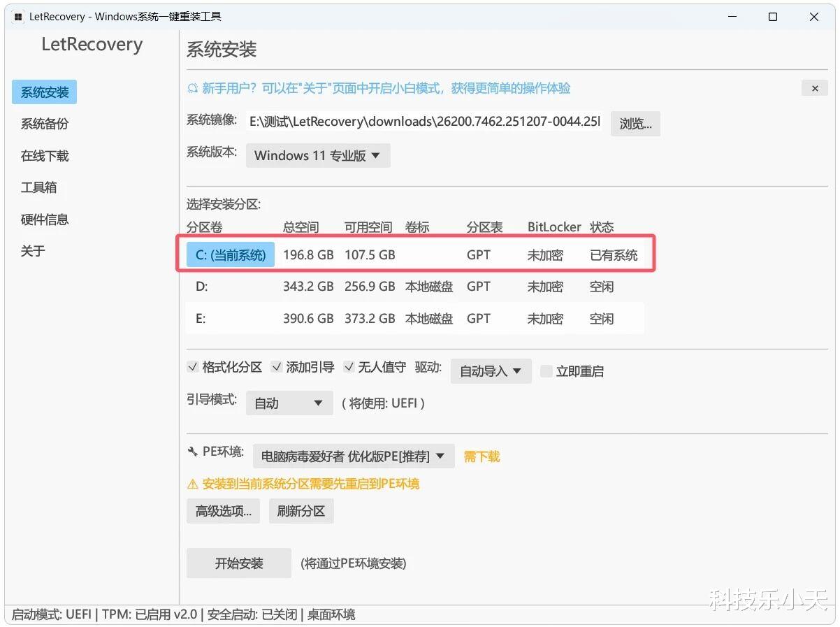840x627 pixels.
Task: Open 工具箱 in the sidebar
Action: coord(39,187)
